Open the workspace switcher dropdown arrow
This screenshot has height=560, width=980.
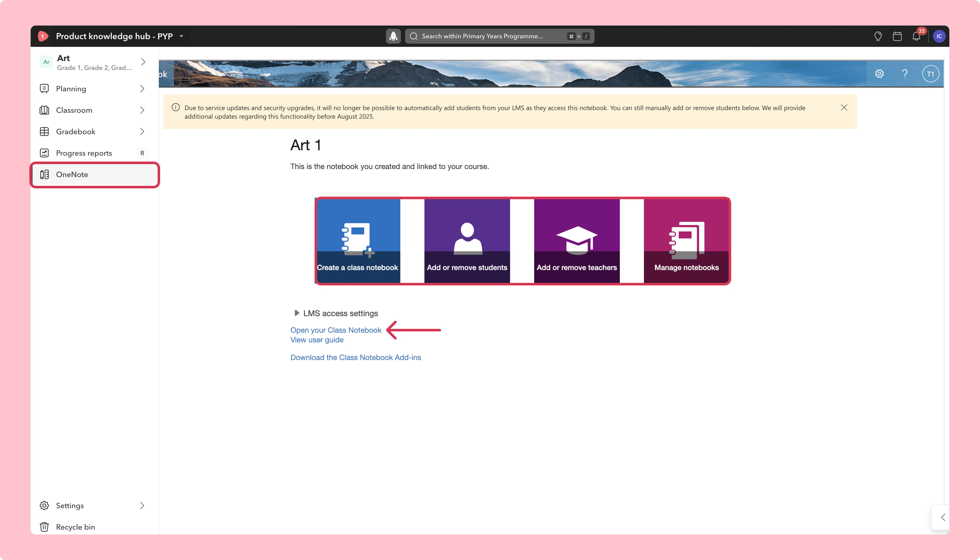(181, 36)
